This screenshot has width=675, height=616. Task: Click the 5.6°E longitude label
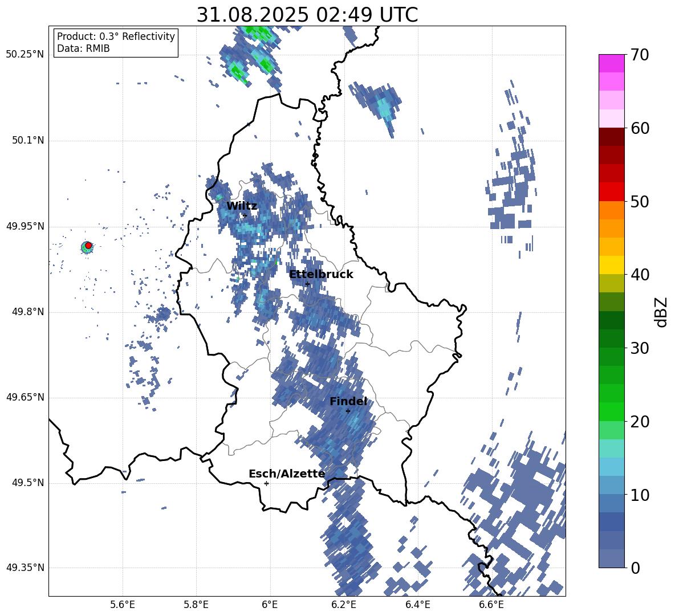(x=122, y=605)
